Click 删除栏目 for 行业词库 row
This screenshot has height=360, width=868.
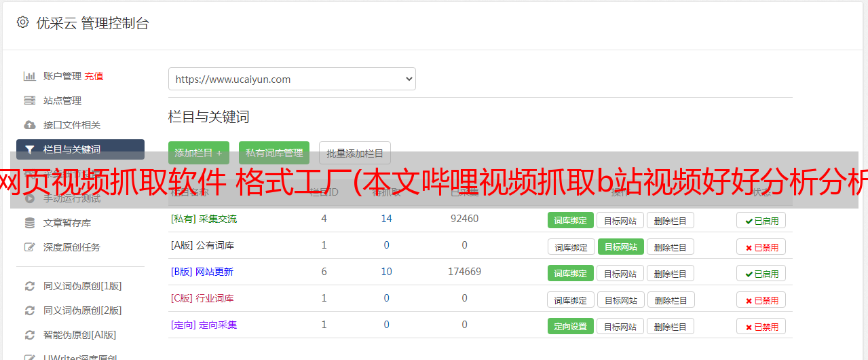click(670, 300)
